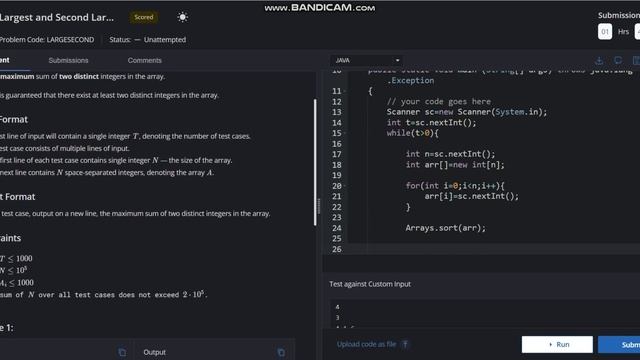Copy sample Output using copy icon
Viewport: 640px width, 360px height.
pos(281,352)
